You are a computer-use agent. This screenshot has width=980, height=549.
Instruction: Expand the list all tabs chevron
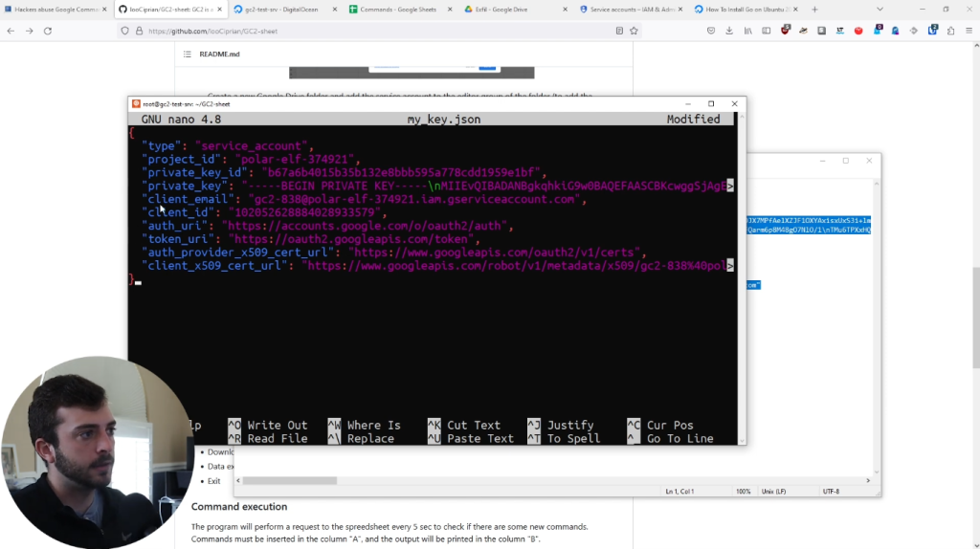pyautogui.click(x=880, y=10)
